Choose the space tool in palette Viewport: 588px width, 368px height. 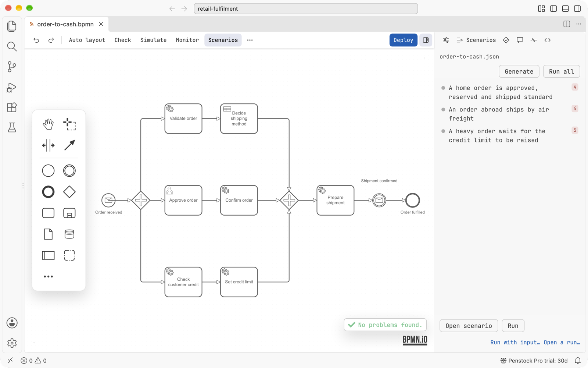tap(48, 145)
